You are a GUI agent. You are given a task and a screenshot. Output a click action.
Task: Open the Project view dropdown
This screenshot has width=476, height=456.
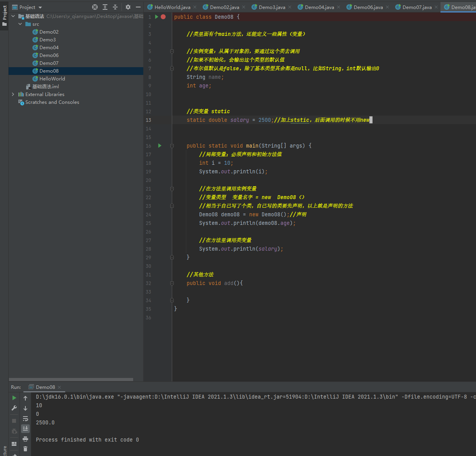(40, 7)
